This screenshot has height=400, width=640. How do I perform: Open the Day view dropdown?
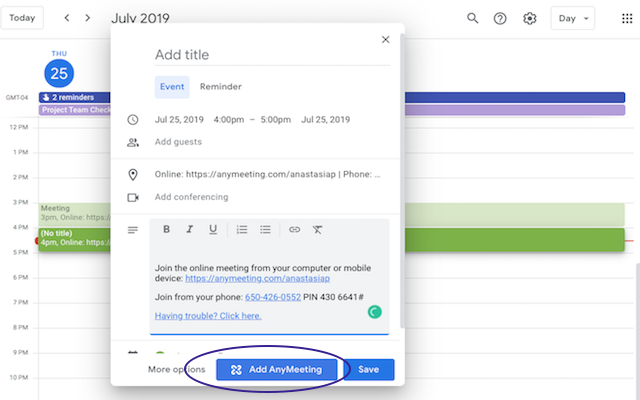(x=573, y=18)
